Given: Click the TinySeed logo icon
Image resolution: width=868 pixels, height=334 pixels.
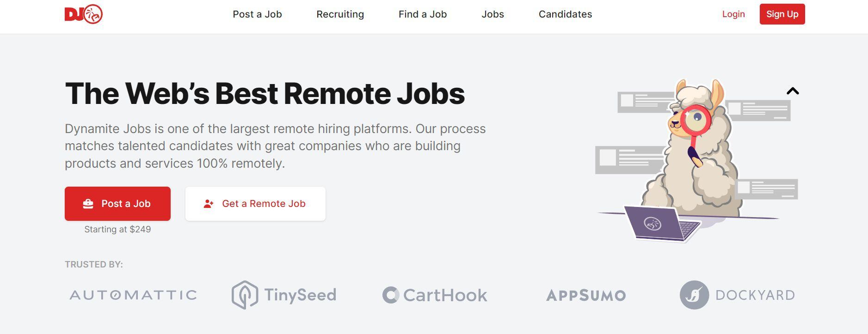Looking at the screenshot, I should (x=245, y=295).
